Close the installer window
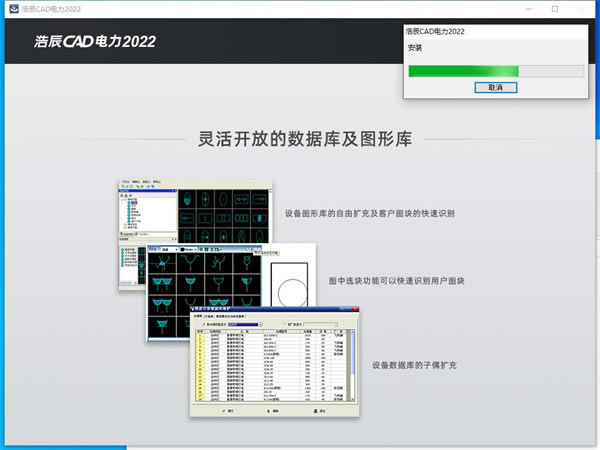 [584, 8]
